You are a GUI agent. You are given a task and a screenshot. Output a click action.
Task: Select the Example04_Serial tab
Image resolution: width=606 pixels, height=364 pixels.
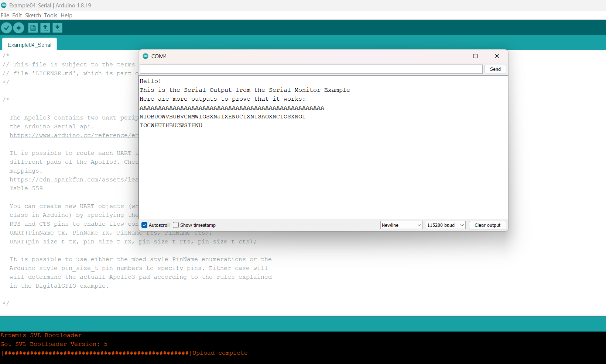(x=30, y=45)
